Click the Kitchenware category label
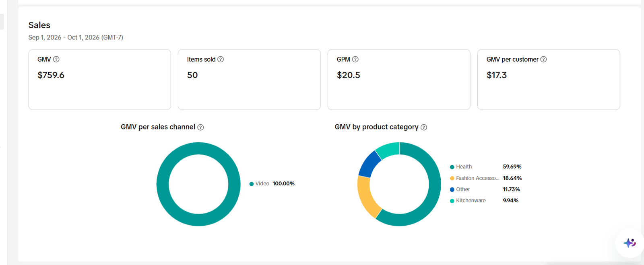This screenshot has width=644, height=265. tap(471, 201)
